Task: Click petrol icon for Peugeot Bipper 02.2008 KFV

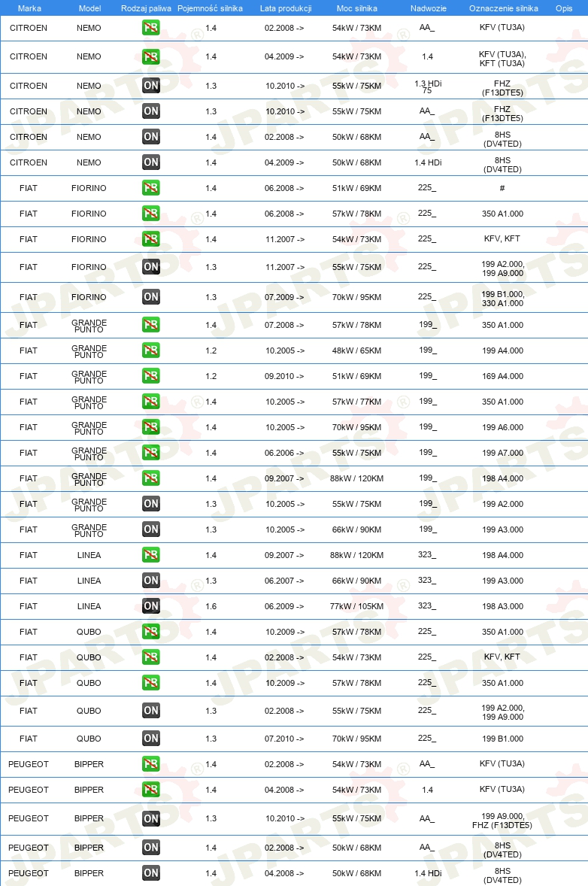Action: point(151,764)
